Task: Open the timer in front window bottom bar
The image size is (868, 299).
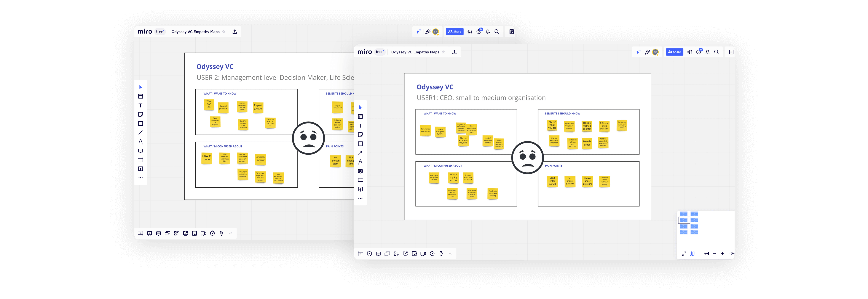Action: click(x=432, y=254)
